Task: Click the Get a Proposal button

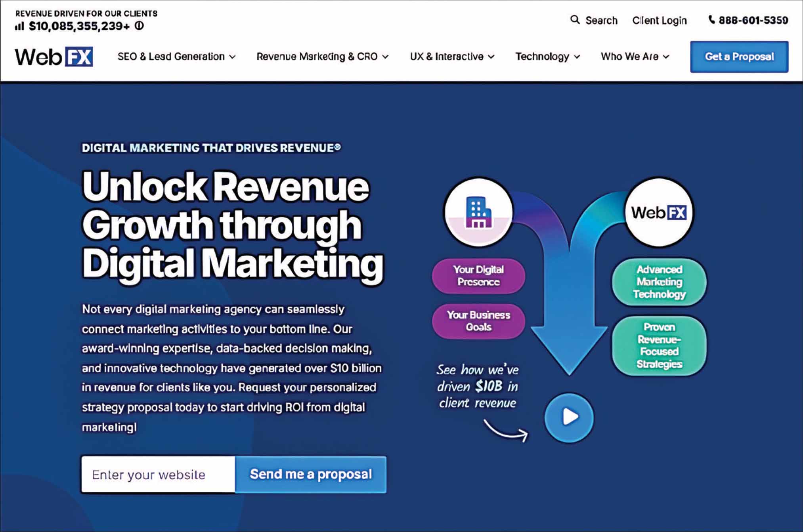Action: 739,57
